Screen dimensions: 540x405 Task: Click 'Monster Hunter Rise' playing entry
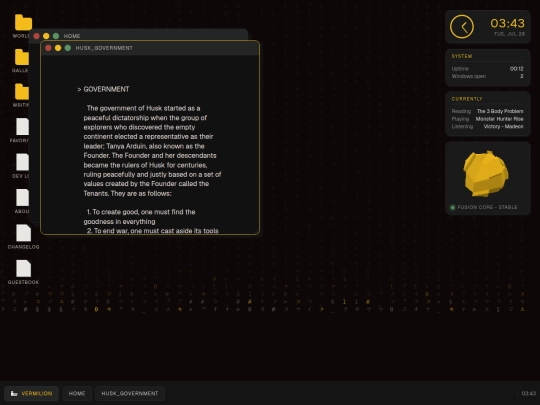499,119
